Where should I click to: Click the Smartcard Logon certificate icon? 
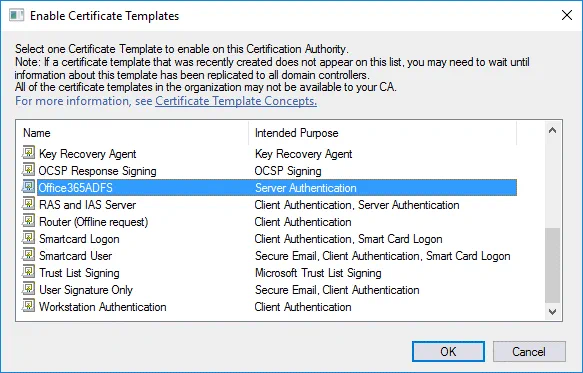coord(28,238)
